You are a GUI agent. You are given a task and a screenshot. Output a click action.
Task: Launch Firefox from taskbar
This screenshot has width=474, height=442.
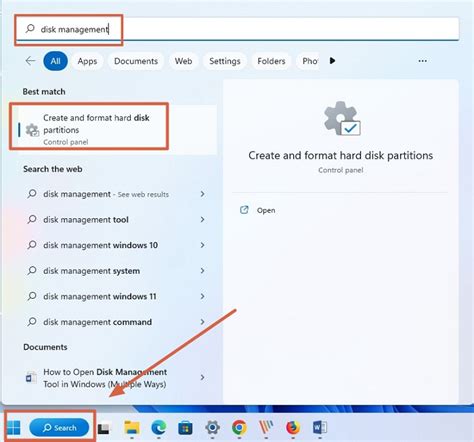click(x=293, y=427)
